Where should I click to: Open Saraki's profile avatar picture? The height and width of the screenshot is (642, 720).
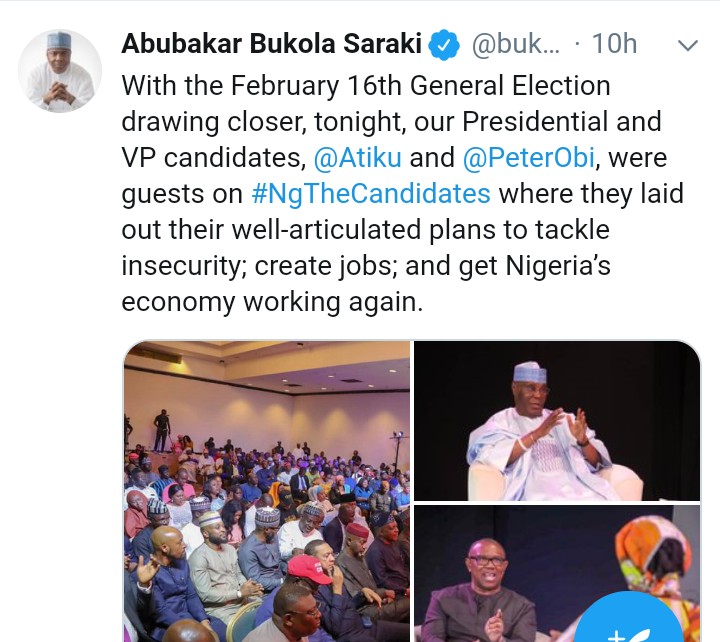pos(60,71)
